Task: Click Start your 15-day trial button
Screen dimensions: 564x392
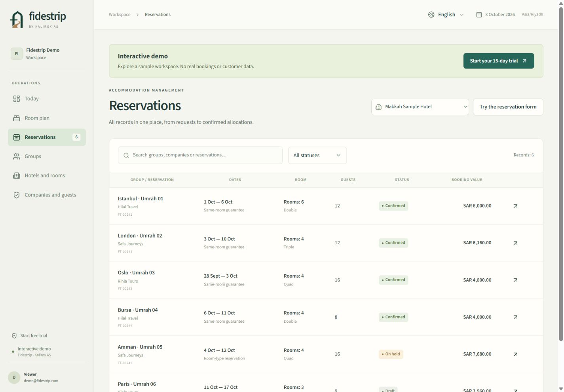Action: click(499, 61)
